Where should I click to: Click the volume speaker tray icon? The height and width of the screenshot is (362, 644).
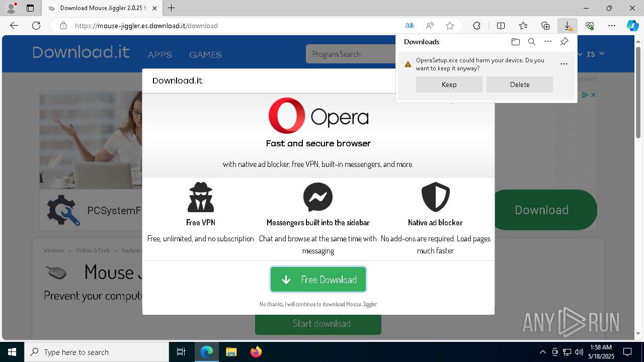[x=579, y=352]
